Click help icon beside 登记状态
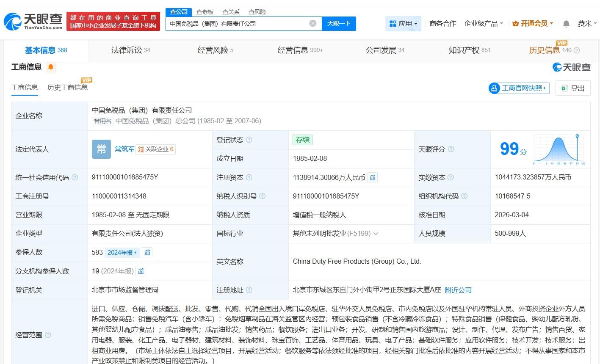 (249, 140)
